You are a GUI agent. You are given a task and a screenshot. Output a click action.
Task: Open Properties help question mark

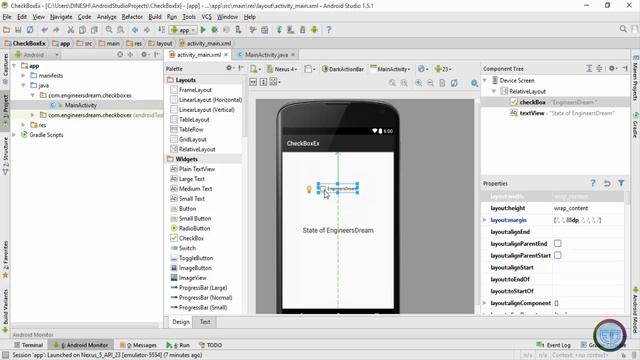593,183
